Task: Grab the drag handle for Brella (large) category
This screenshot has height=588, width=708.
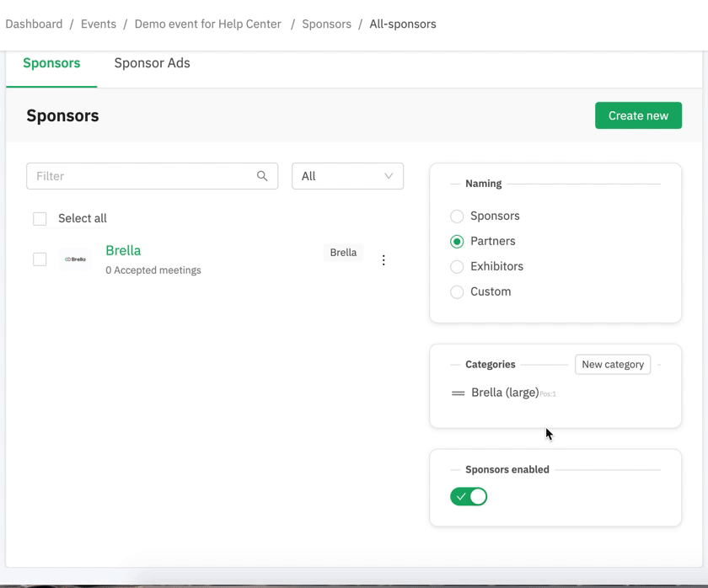Action: click(x=458, y=393)
